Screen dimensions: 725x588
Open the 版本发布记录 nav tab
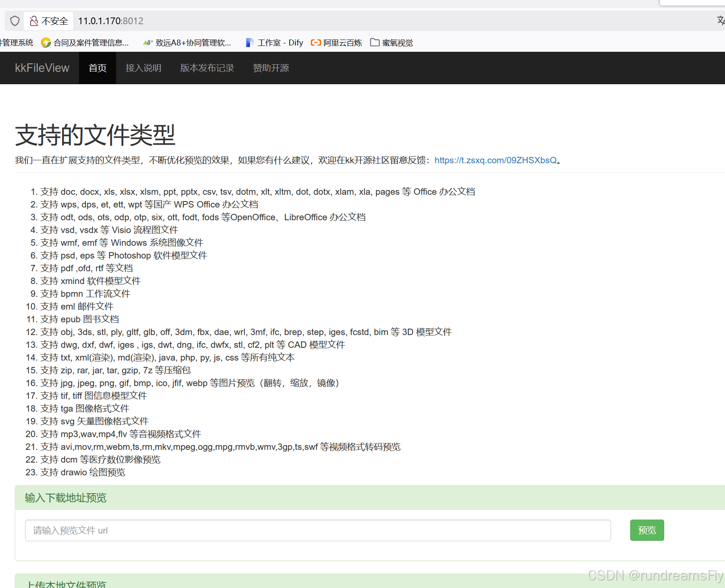[207, 68]
